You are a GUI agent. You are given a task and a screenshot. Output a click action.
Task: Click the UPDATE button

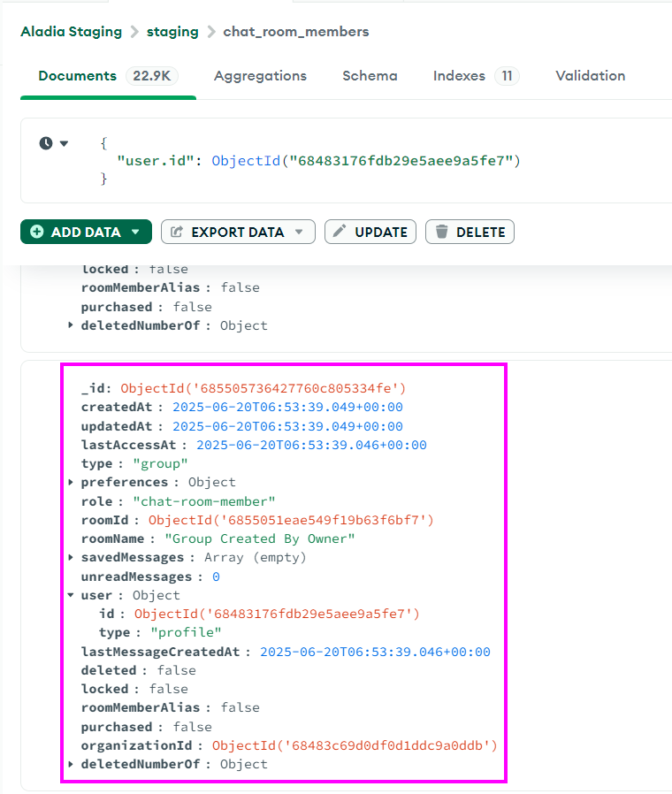(370, 232)
